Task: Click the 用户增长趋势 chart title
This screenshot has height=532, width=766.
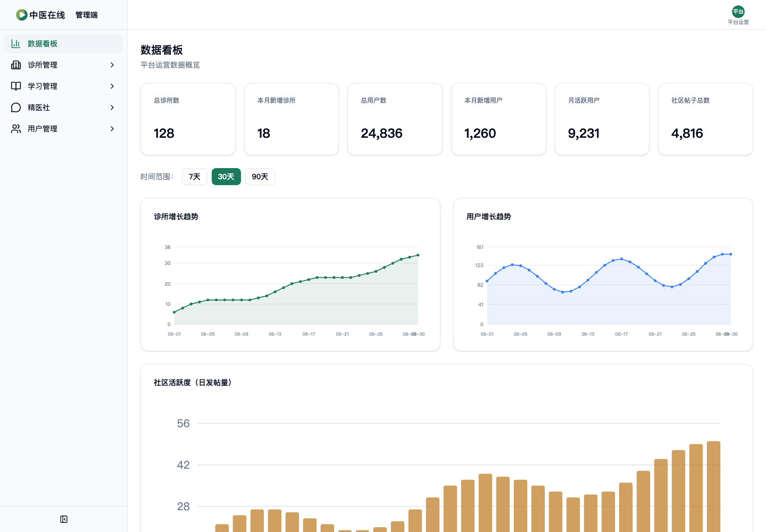Action: click(x=489, y=217)
